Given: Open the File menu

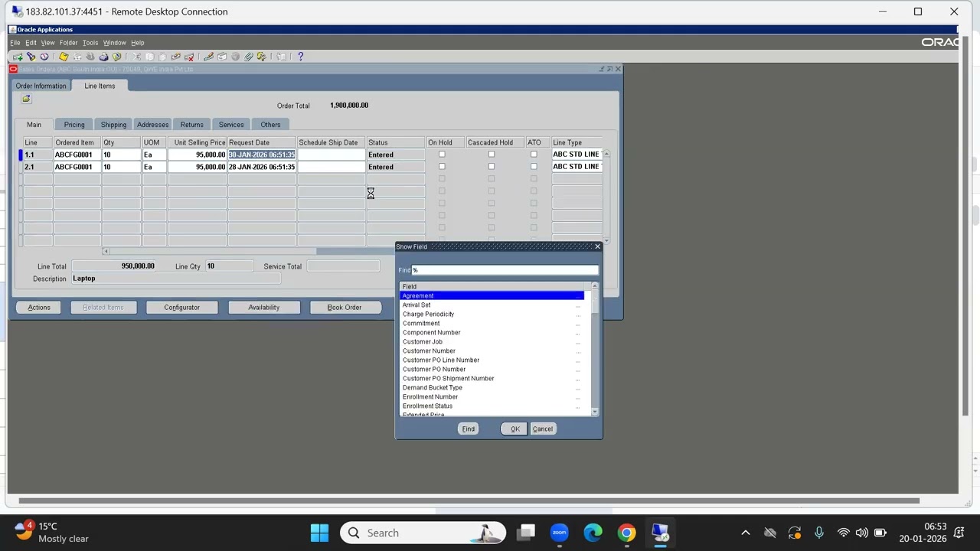Looking at the screenshot, I should point(15,43).
